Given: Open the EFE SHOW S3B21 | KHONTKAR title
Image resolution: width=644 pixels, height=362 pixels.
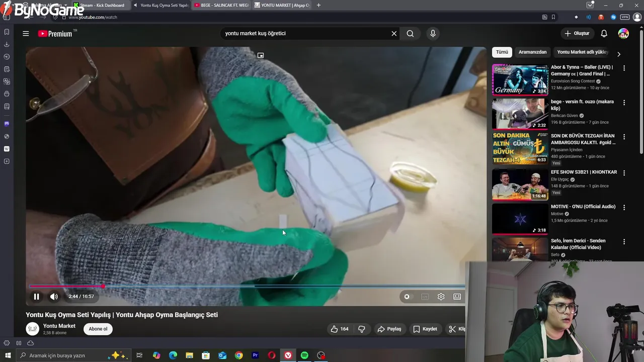Looking at the screenshot, I should tap(584, 172).
